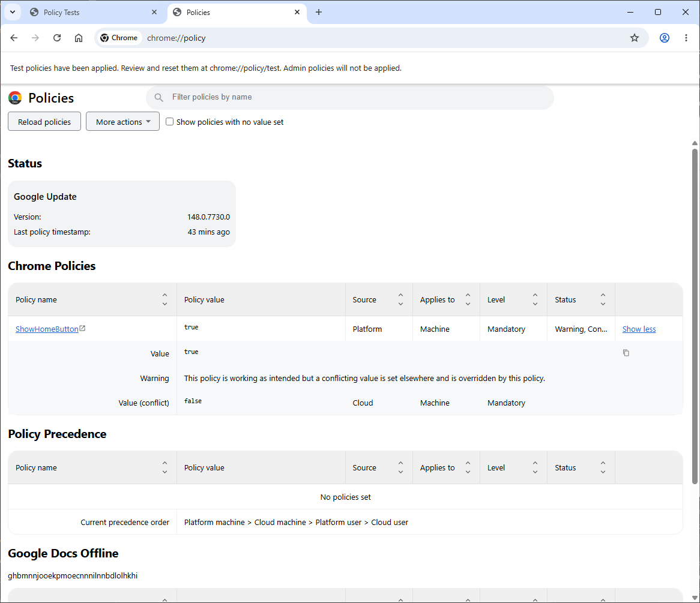Close the Policy Tests tab
The image size is (700, 603).
[154, 12]
